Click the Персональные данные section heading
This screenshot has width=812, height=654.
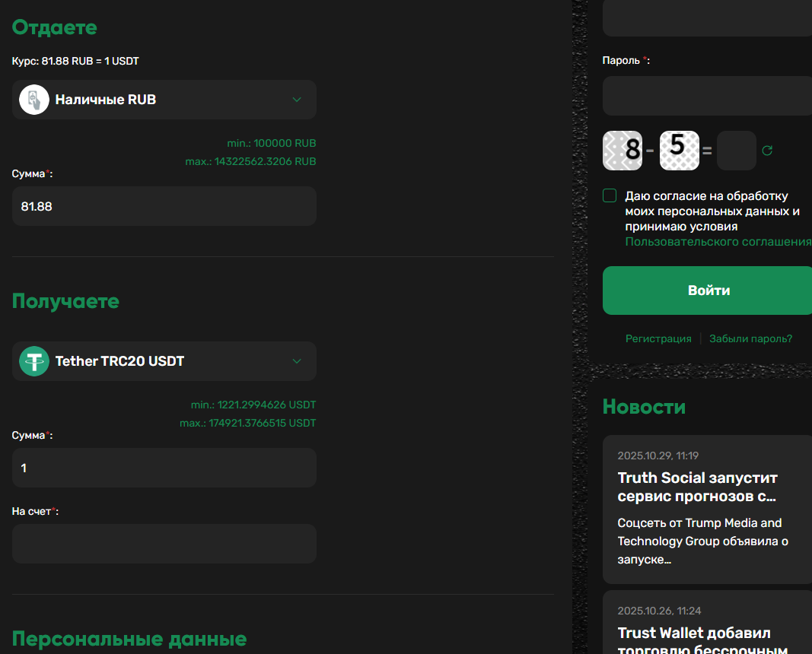point(129,639)
